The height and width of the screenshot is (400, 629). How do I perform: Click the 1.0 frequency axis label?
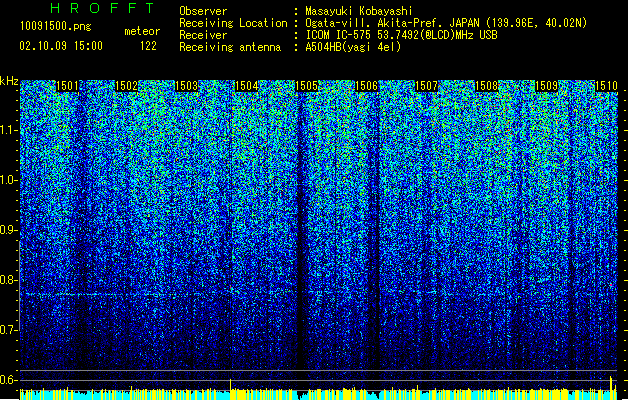pyautogui.click(x=8, y=181)
